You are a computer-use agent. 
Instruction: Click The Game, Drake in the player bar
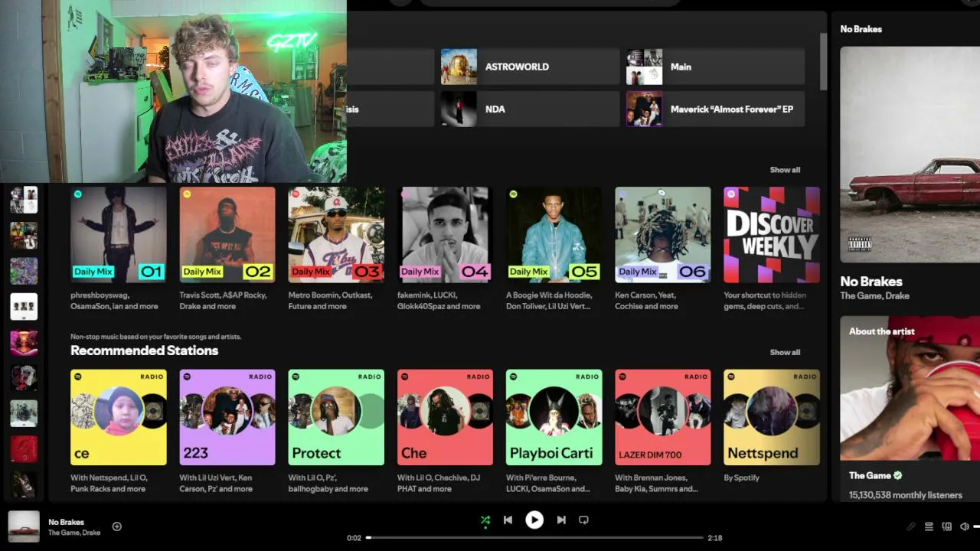[74, 533]
